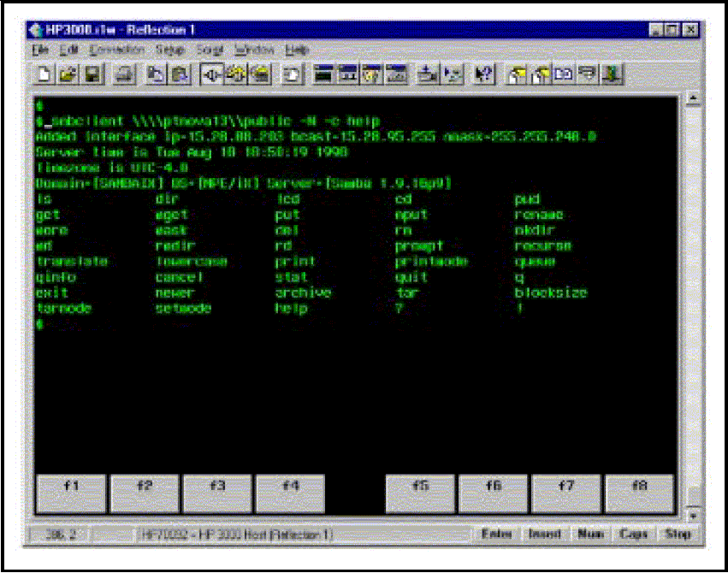This screenshot has width=728, height=573.
Task: Click the context help question-arrow toolbar icon
Action: click(483, 74)
